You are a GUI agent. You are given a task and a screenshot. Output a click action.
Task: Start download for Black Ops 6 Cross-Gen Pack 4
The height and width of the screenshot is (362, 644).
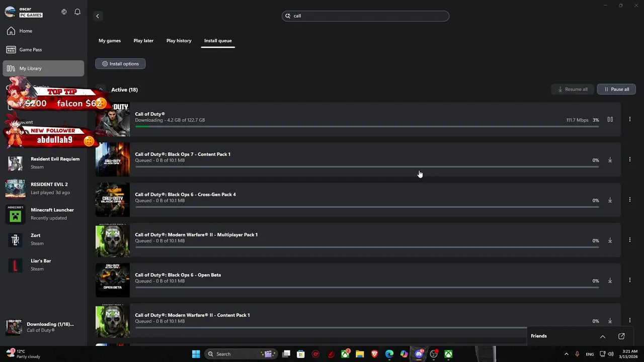610,200
